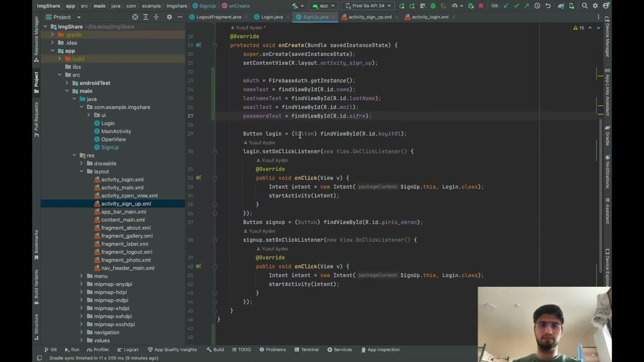Select Opened File locate icon in Project panel
The height and width of the screenshot is (362, 644).
point(135,17)
